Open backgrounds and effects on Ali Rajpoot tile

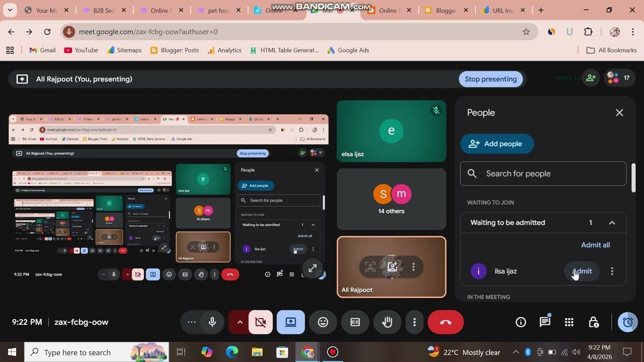pyautogui.click(x=392, y=267)
